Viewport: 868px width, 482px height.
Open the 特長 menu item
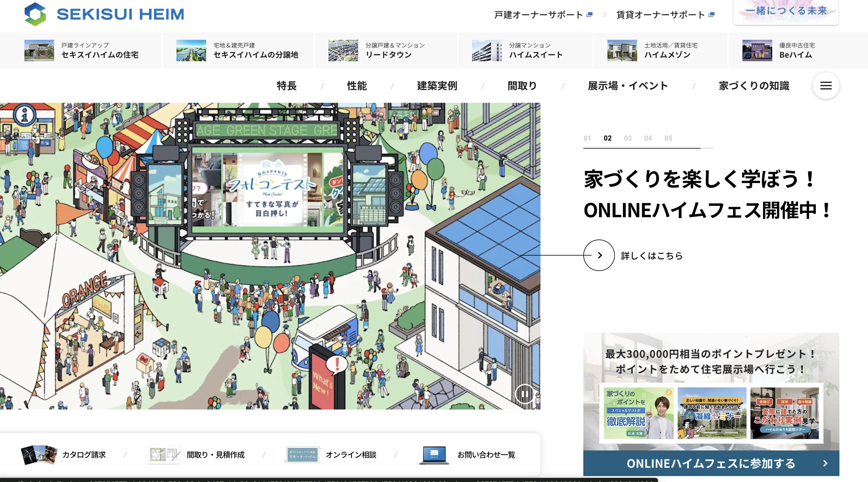tap(287, 86)
